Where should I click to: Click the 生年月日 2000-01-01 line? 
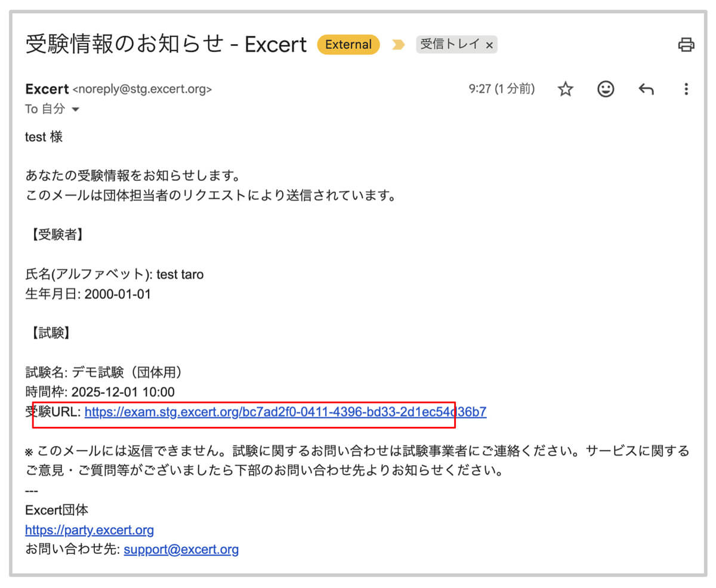click(88, 294)
